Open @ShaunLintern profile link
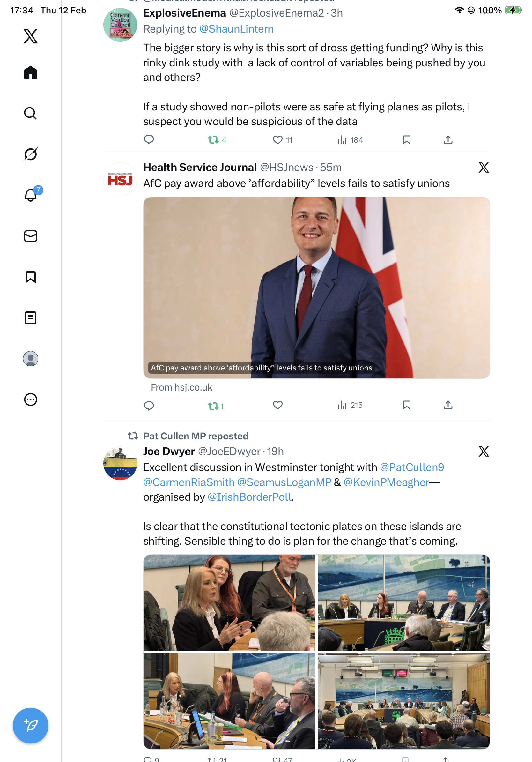532x762 pixels. tap(236, 29)
